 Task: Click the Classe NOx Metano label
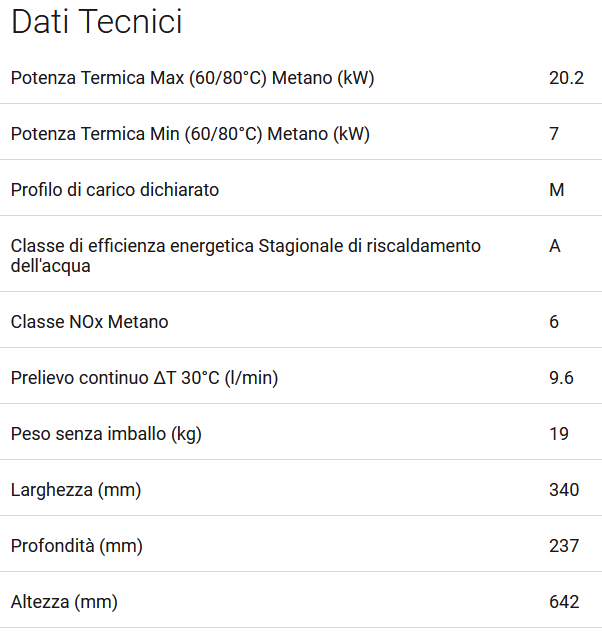click(x=89, y=322)
